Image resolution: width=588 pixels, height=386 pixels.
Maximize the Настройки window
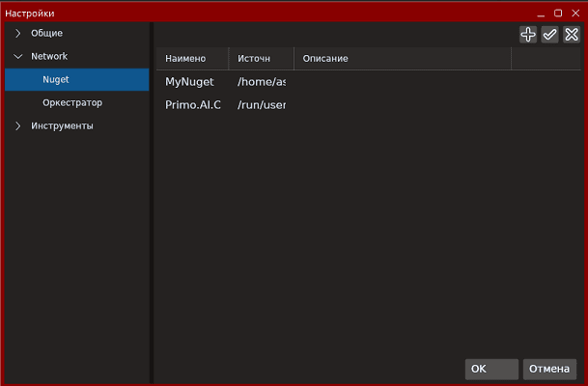558,14
